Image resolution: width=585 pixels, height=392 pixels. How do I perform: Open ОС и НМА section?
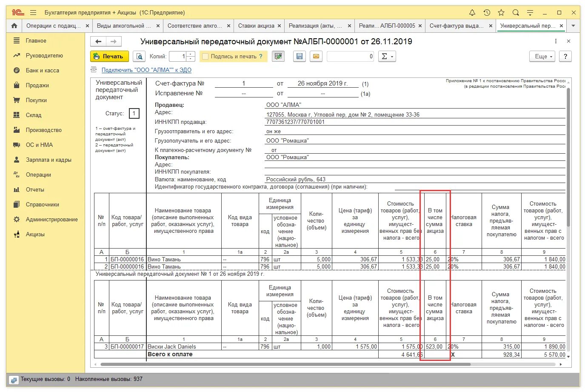(39, 145)
